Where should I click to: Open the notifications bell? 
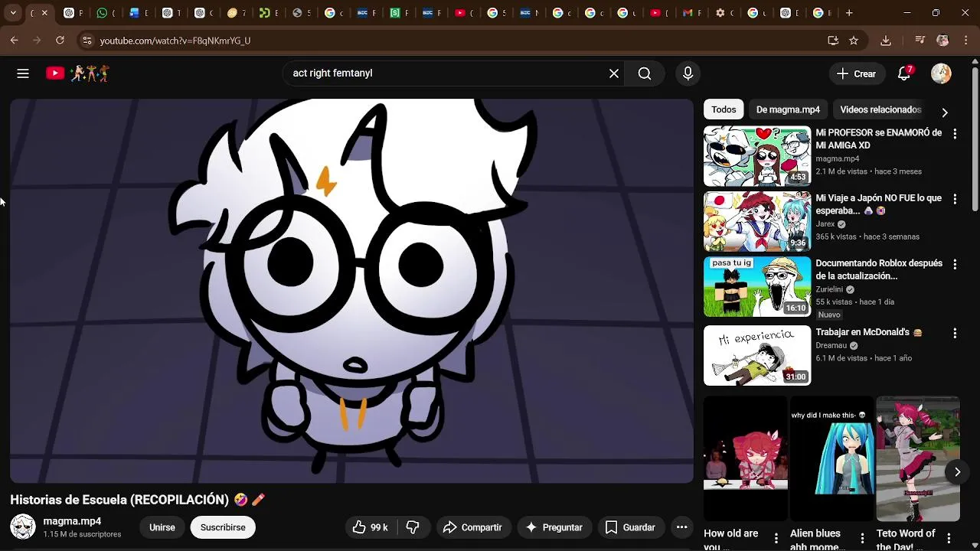coord(904,73)
